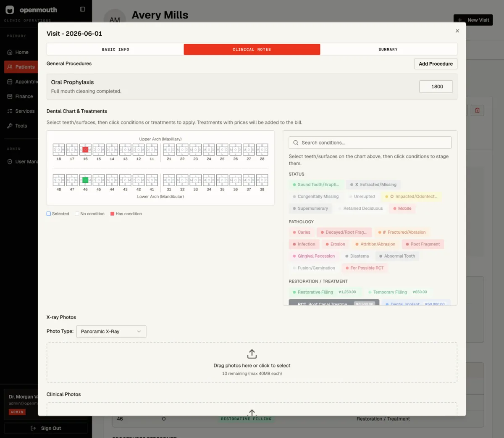Apply Impacted/Odontectomy status chip

tap(411, 196)
